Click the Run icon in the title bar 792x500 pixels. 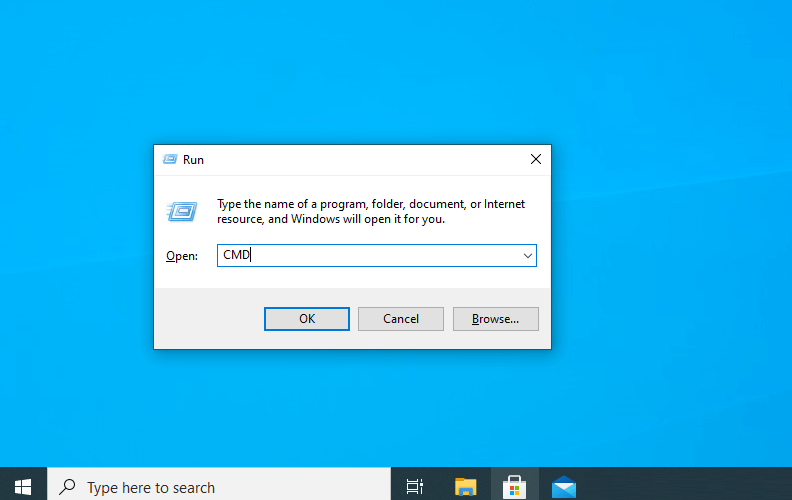point(170,160)
